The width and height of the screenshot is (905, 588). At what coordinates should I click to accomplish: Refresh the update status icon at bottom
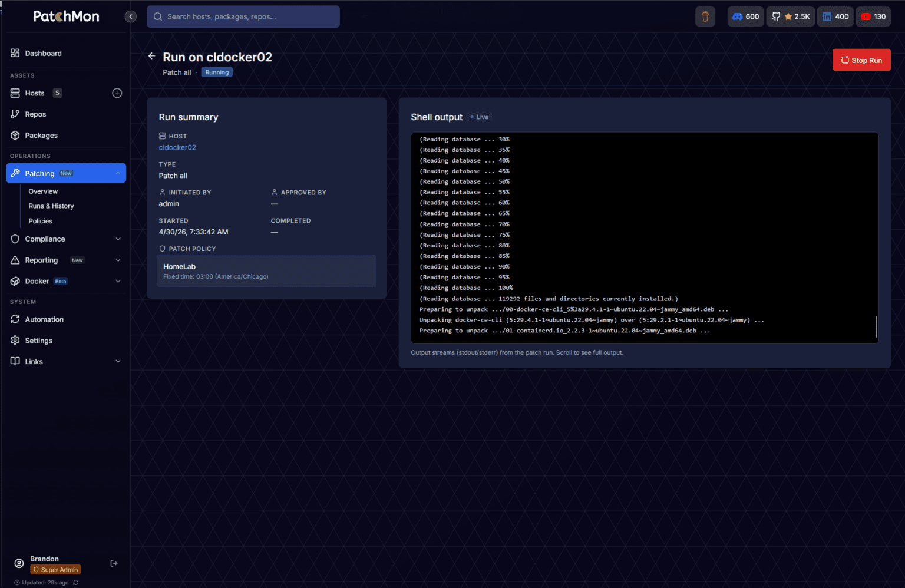click(x=76, y=583)
